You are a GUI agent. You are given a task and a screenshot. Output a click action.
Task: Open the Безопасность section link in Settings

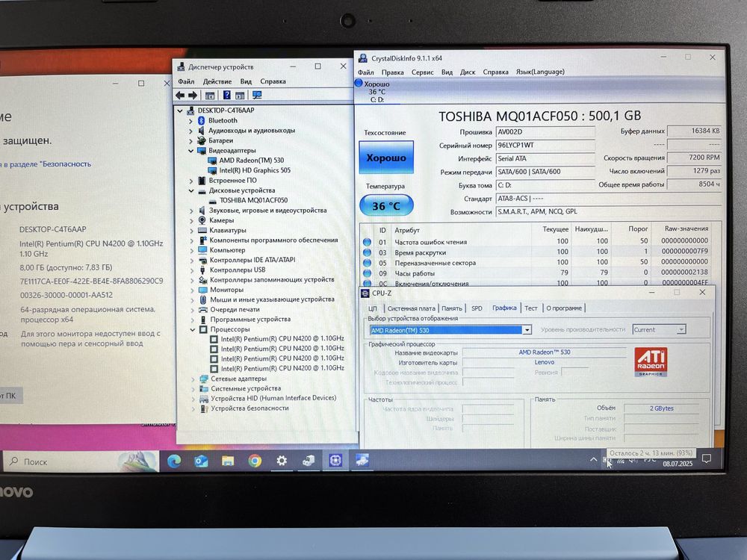point(47,164)
